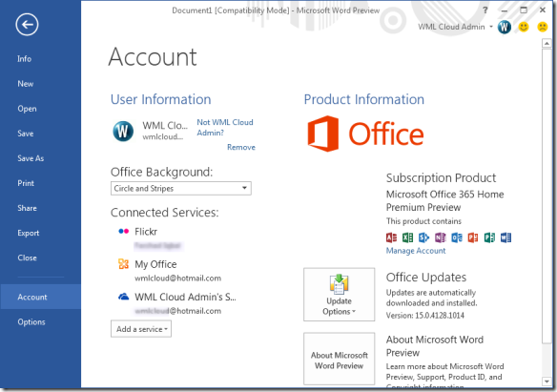
Task: Expand the Add a service menu
Action: (141, 329)
